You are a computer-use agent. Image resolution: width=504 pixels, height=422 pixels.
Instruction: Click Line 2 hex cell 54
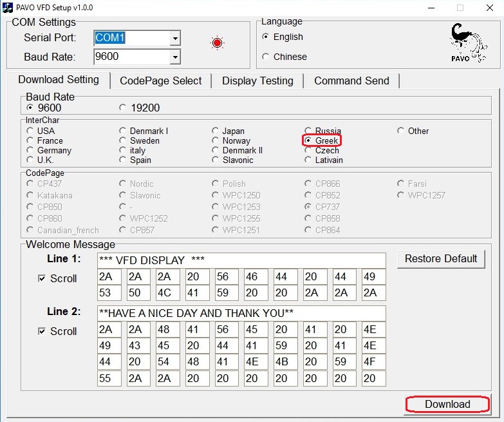coord(168,362)
